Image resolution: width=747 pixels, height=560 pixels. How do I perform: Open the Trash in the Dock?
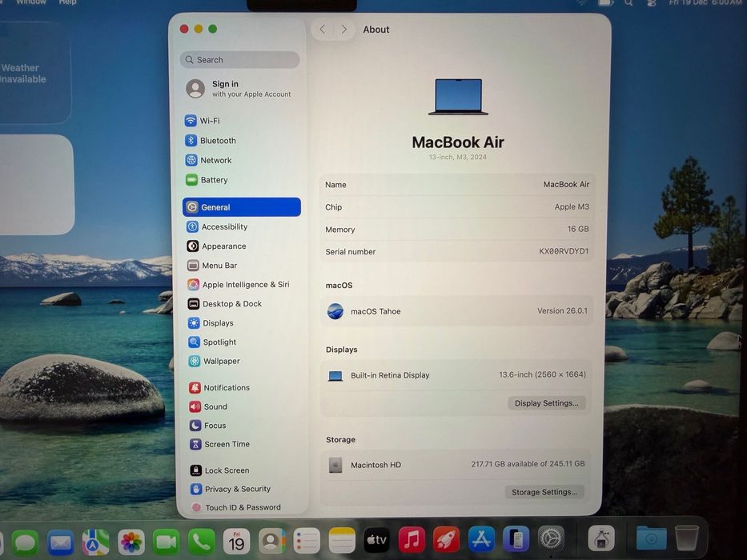(686, 537)
